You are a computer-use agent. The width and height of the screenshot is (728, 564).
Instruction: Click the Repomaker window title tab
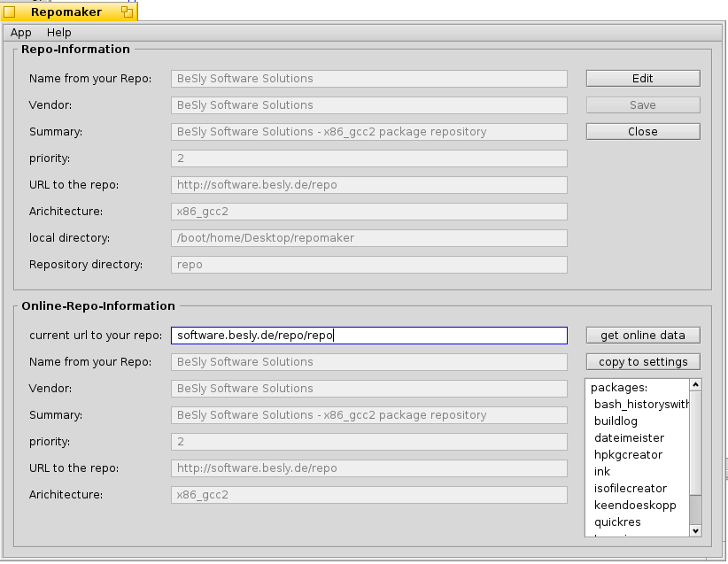pos(66,12)
